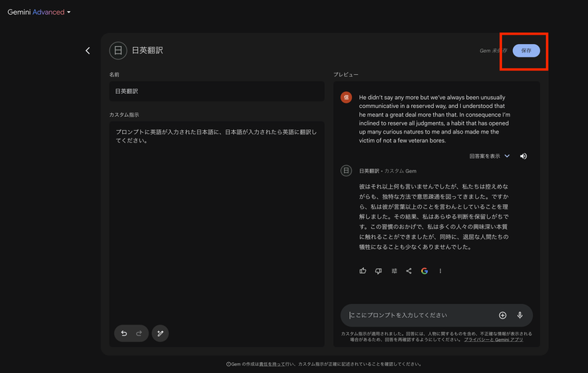Go back using the left chevron arrow
This screenshot has height=373, width=588.
pyautogui.click(x=88, y=51)
